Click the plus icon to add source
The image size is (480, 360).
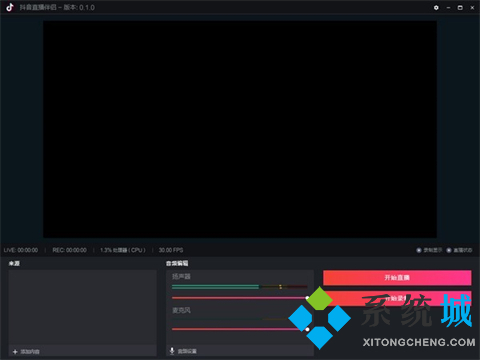click(x=15, y=352)
